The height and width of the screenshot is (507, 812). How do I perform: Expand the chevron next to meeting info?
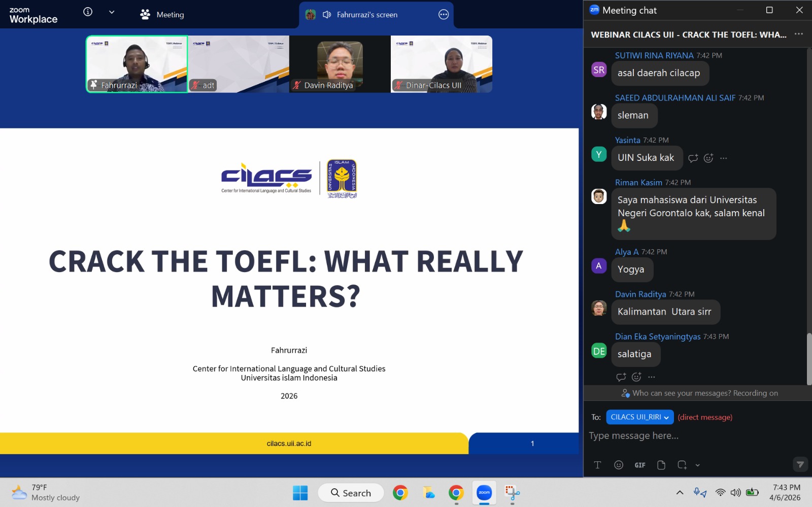(x=112, y=12)
